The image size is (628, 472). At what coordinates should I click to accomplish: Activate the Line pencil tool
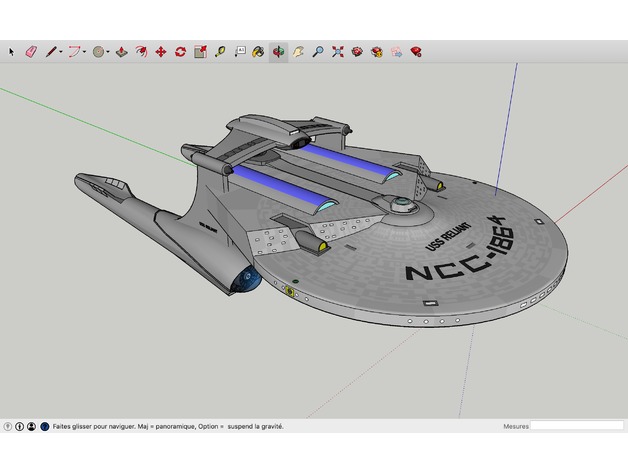(50, 51)
